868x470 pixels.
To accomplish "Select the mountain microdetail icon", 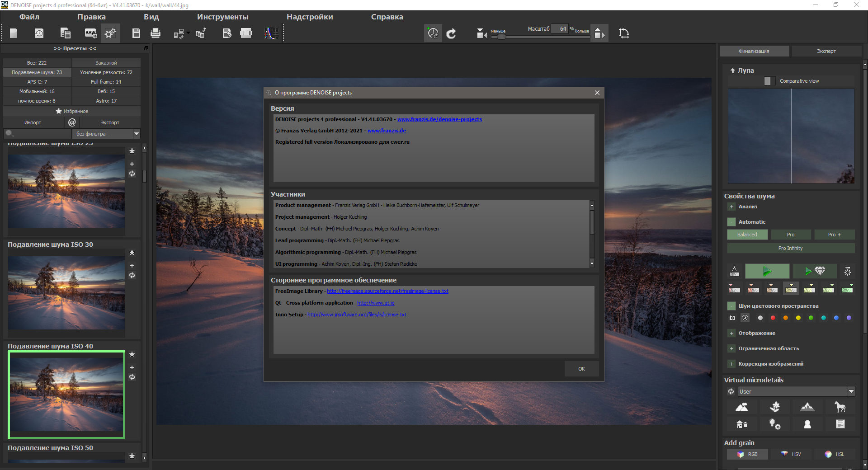I will 807,407.
